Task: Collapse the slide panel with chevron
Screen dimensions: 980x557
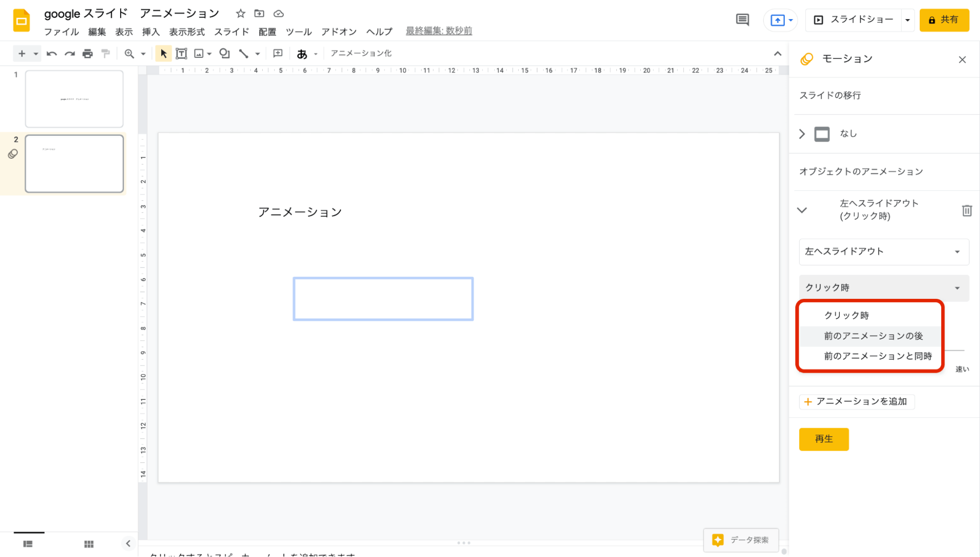Action: tap(128, 543)
